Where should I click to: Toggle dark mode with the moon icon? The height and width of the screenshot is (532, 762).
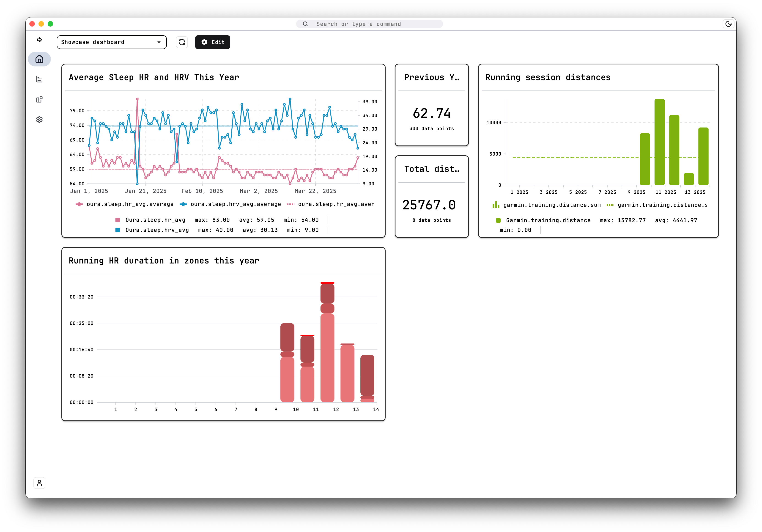(729, 24)
